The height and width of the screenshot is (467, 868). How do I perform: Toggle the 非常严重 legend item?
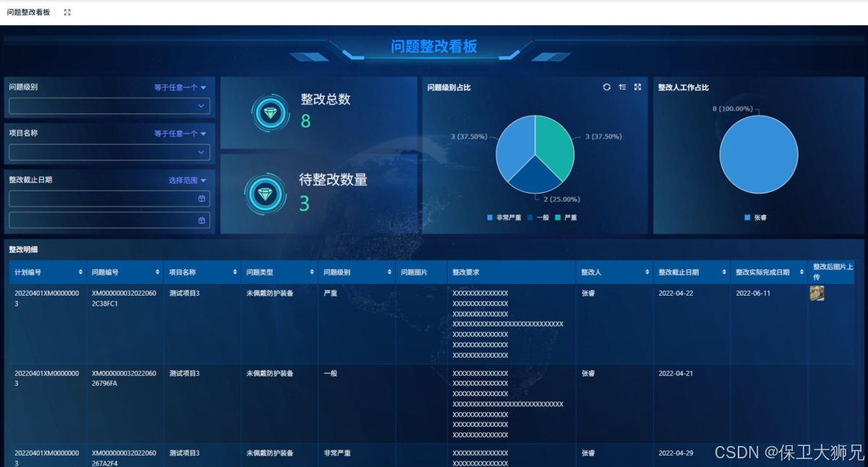[503, 218]
